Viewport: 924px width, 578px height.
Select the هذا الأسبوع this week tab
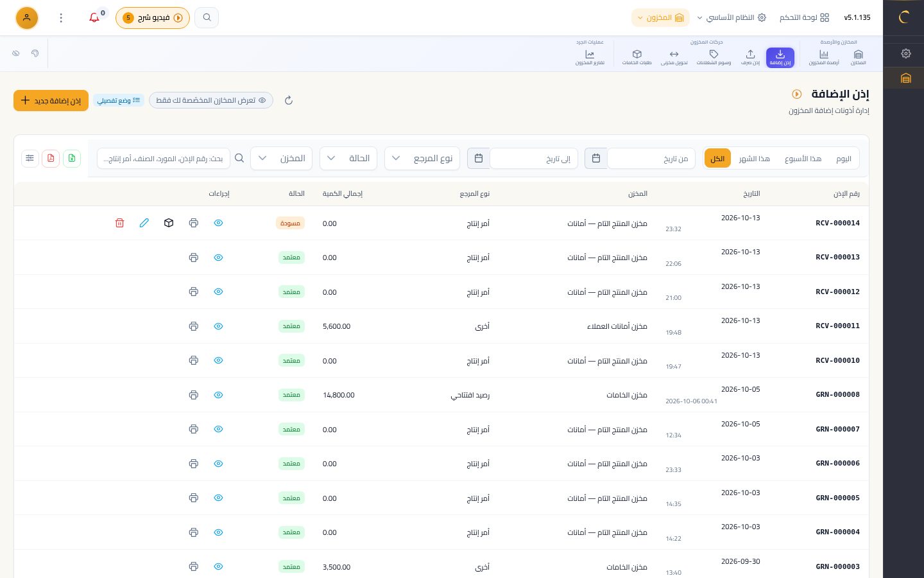tap(803, 158)
